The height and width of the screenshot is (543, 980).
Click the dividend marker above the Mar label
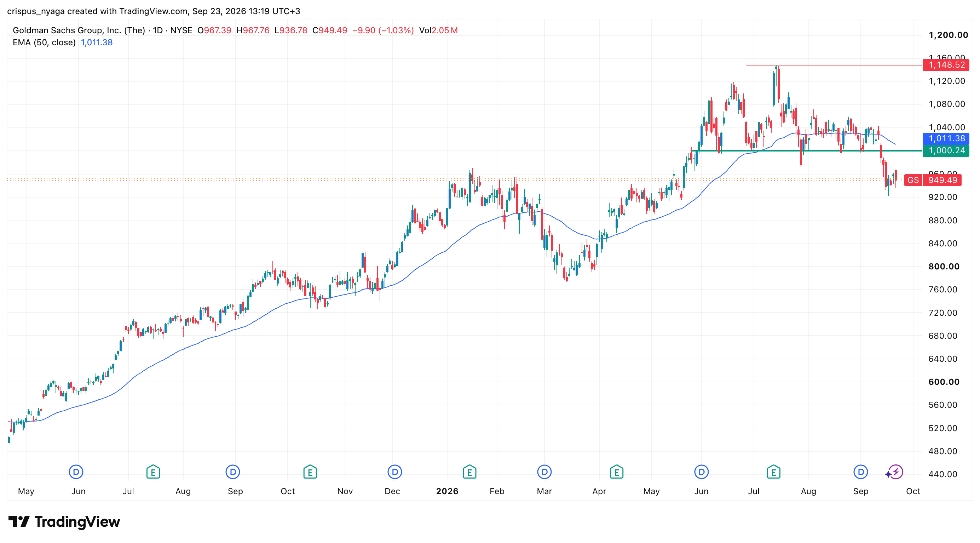click(544, 472)
